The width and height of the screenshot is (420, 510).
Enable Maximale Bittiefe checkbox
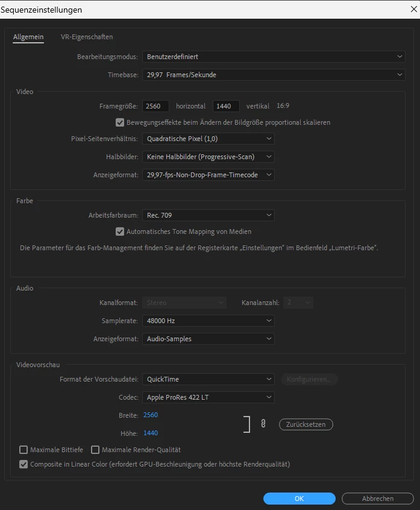[24, 450]
